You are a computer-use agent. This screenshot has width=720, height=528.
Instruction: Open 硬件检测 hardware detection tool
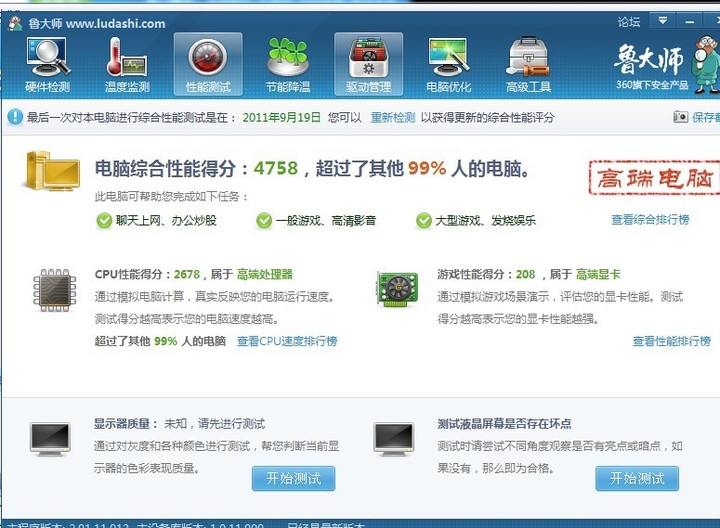pos(48,65)
